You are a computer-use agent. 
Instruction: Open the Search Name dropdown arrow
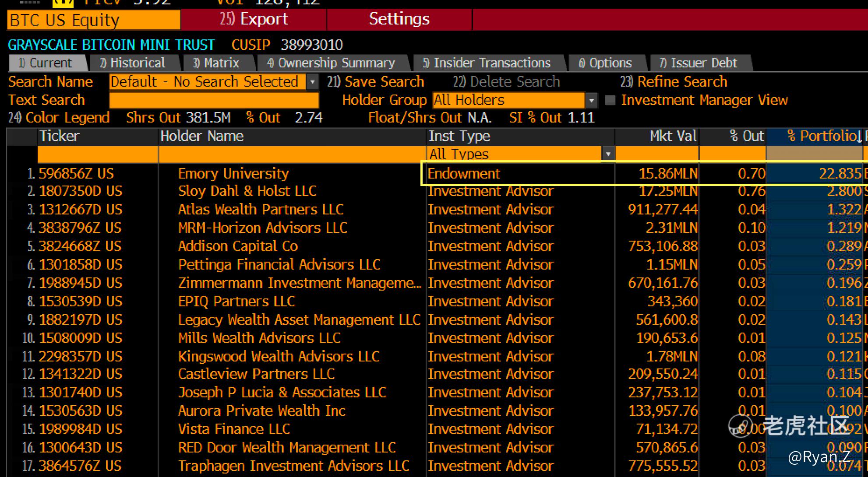click(x=312, y=82)
